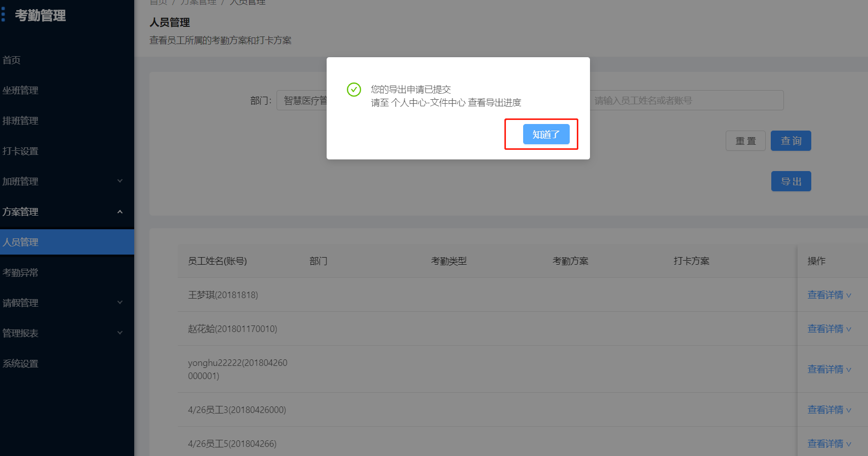The height and width of the screenshot is (456, 868).
Task: Open 查看详情 for yonghu22222
Action: tap(829, 369)
